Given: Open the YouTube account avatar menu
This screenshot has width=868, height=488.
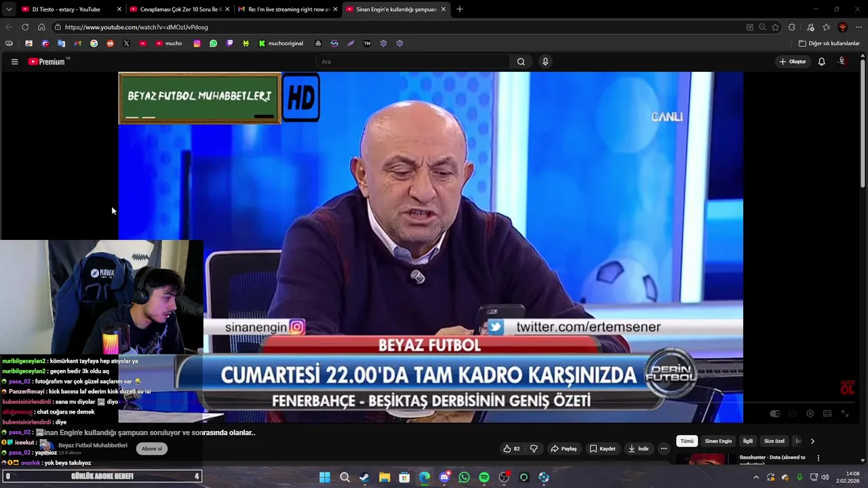Looking at the screenshot, I should (842, 62).
